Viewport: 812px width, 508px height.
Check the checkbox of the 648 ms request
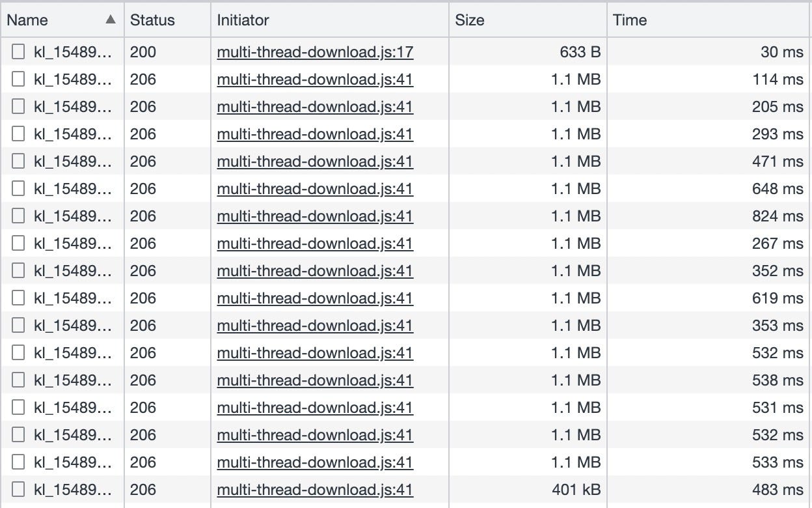coord(18,188)
